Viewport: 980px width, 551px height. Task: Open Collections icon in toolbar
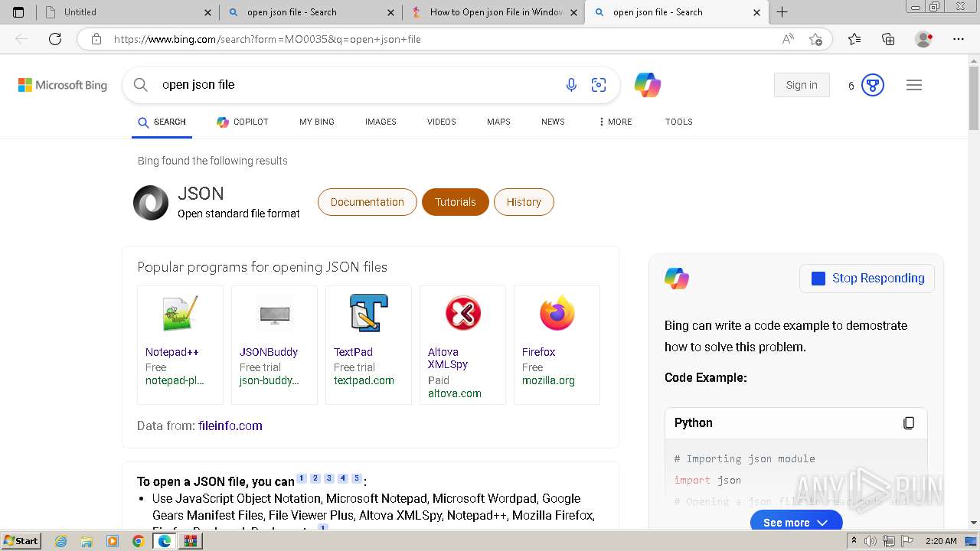pos(888,39)
